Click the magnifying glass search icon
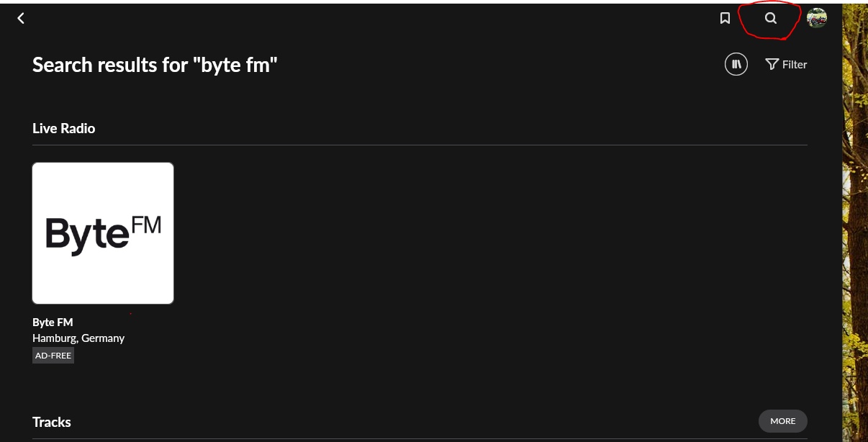This screenshot has height=442, width=868. [x=770, y=19]
